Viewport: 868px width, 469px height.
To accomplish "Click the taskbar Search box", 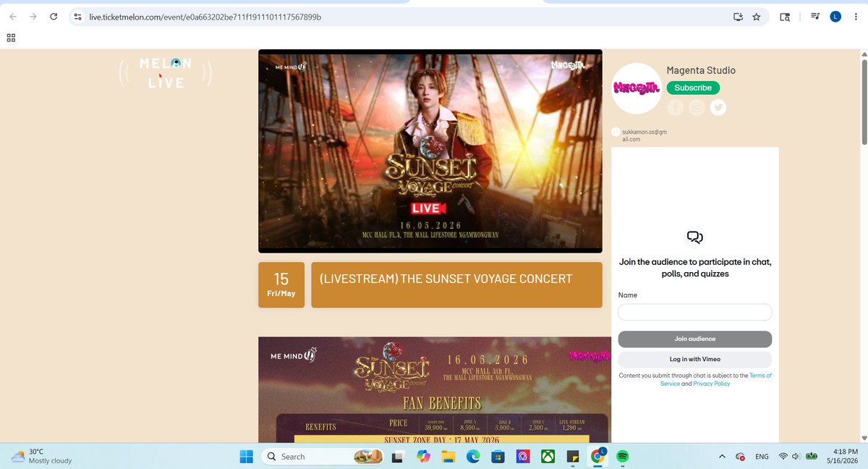I will pyautogui.click(x=323, y=457).
